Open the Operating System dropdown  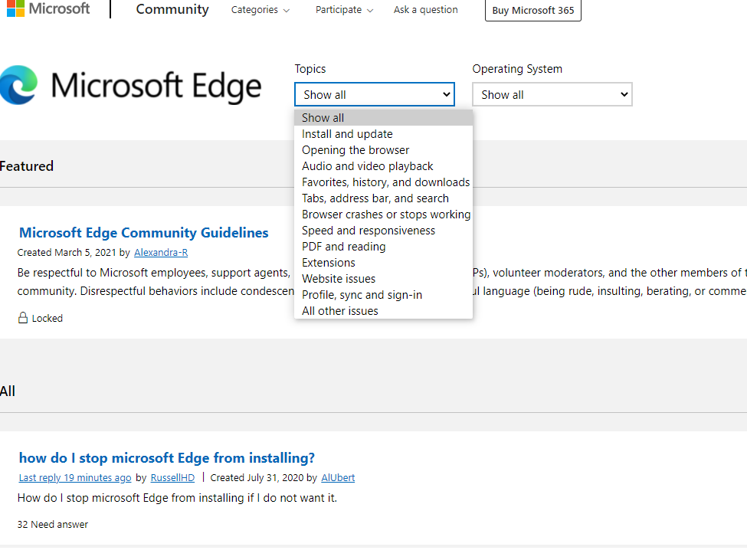coord(552,94)
